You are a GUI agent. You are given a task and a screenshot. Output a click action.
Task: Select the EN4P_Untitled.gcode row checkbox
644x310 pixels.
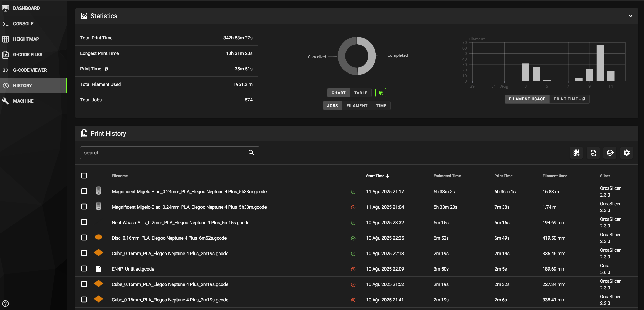point(84,268)
